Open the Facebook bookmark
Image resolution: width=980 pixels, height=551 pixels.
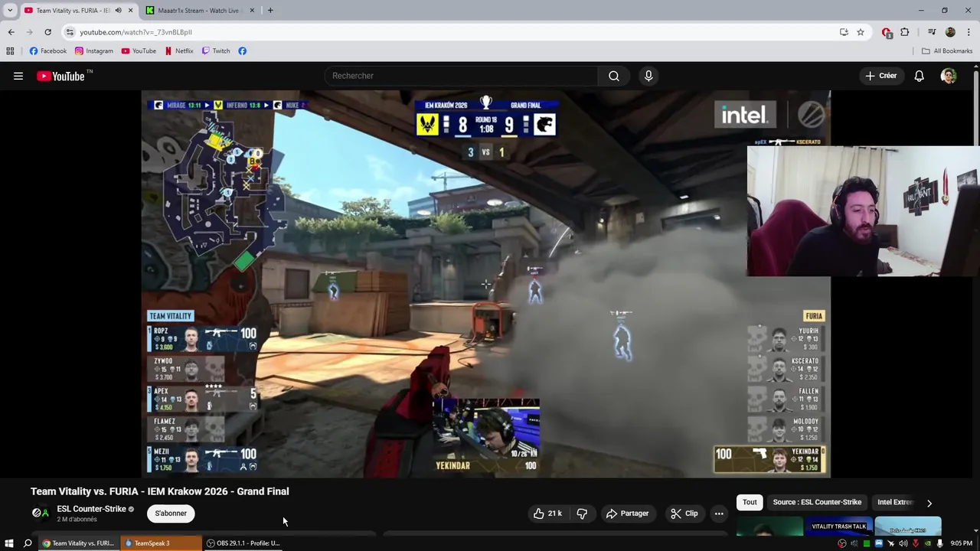[48, 51]
